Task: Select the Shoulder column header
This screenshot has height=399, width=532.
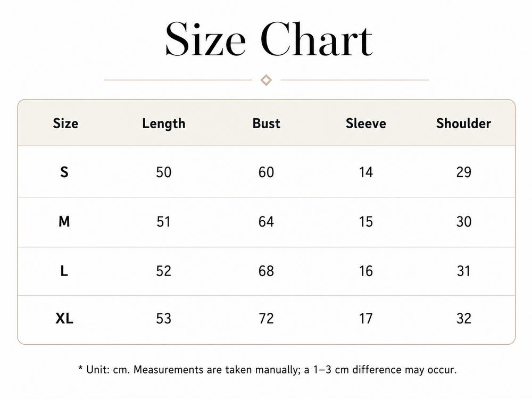Action: tap(463, 123)
